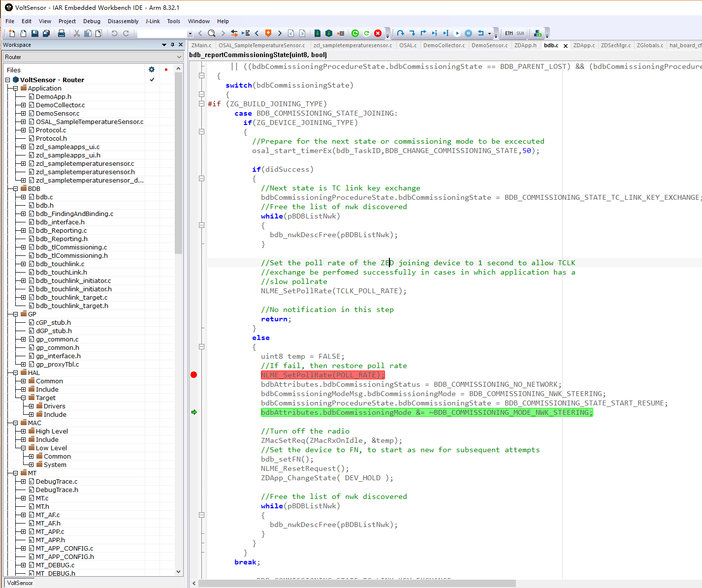Click the Step Over debug icon
Screen dimensions: 702x588
point(401,33)
